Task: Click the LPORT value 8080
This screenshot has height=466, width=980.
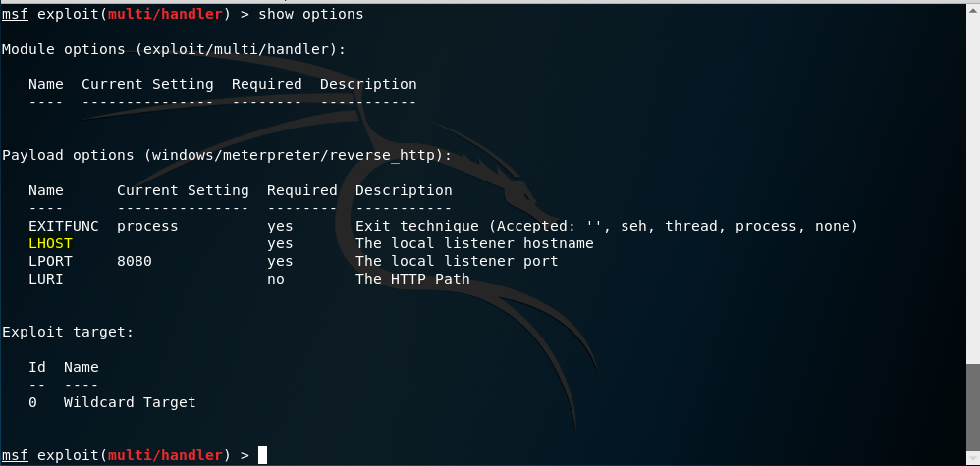Action: point(135,261)
